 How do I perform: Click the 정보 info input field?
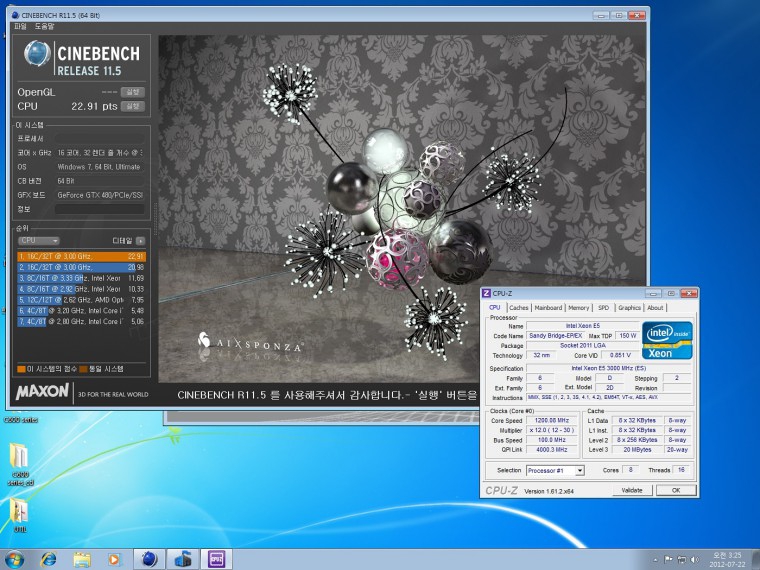click(x=100, y=209)
